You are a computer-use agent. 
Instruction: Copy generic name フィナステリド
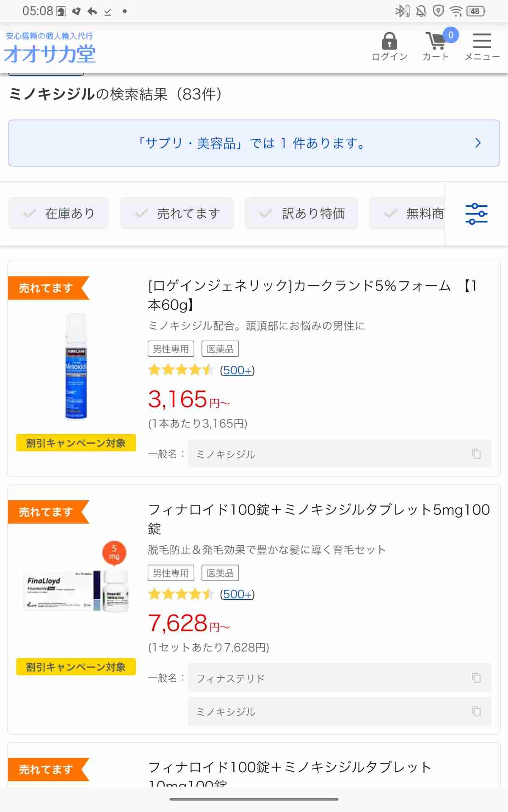(476, 678)
